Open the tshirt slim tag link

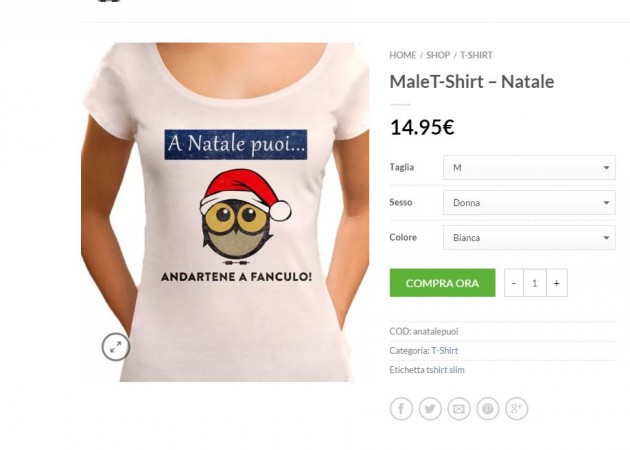(x=445, y=370)
